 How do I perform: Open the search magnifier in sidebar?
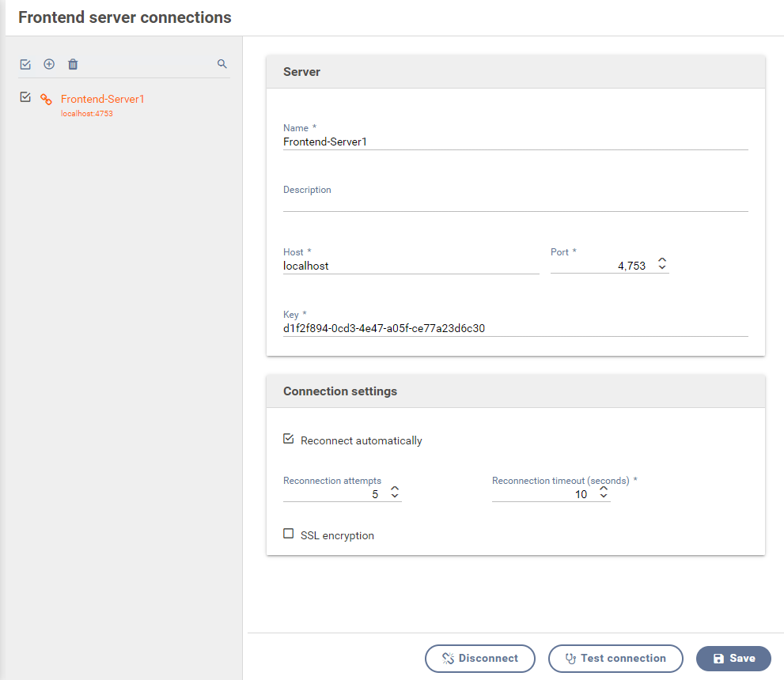click(222, 64)
